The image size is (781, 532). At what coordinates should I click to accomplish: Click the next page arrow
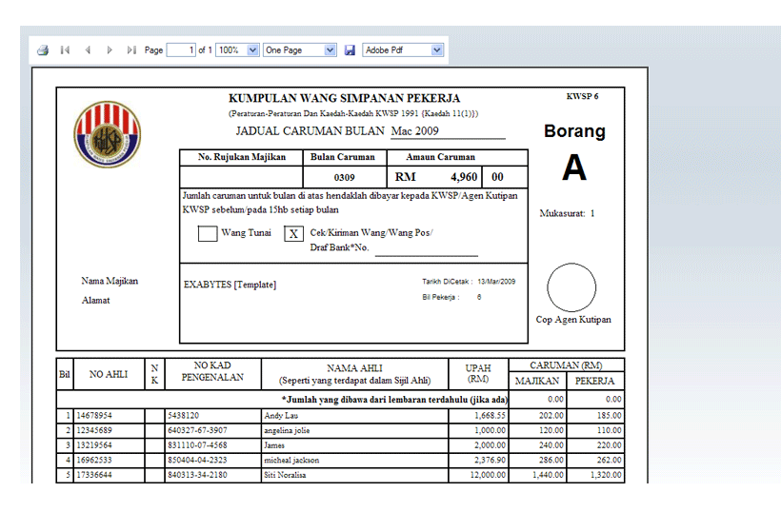tap(110, 49)
